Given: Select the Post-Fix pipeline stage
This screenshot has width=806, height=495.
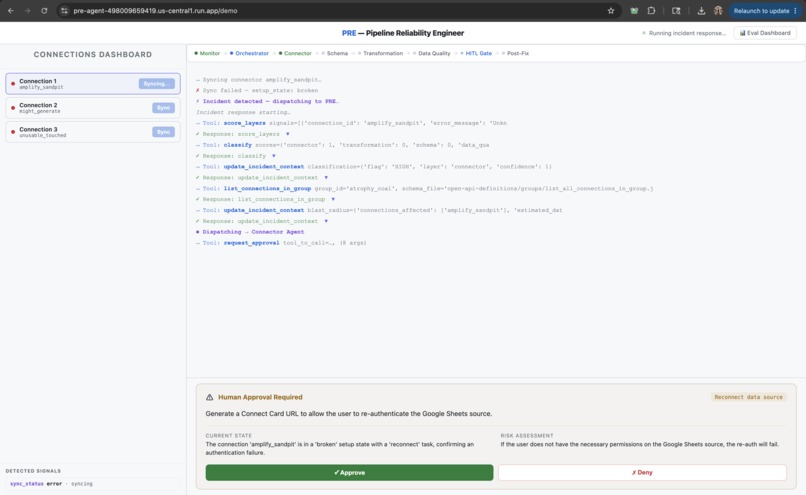Looking at the screenshot, I should tap(515, 53).
